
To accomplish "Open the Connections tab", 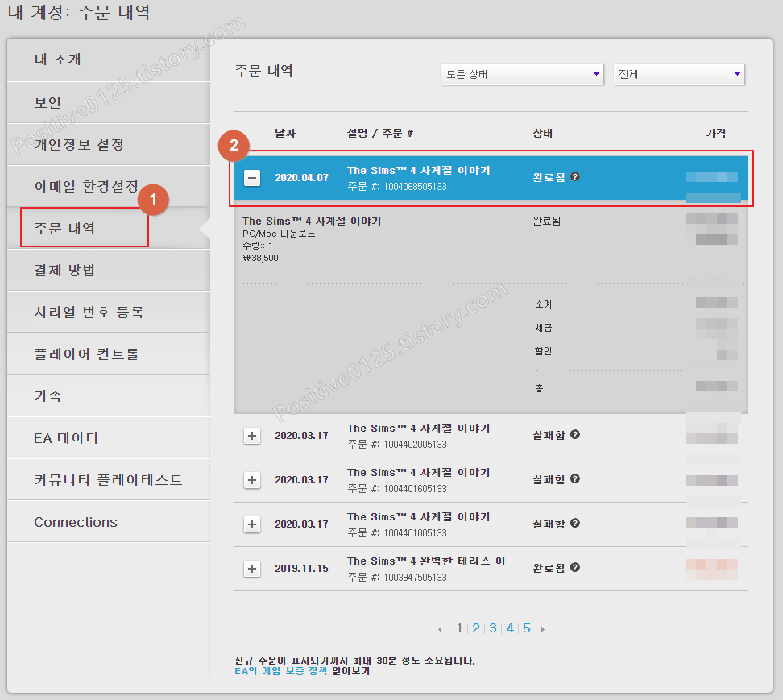I will click(109, 522).
